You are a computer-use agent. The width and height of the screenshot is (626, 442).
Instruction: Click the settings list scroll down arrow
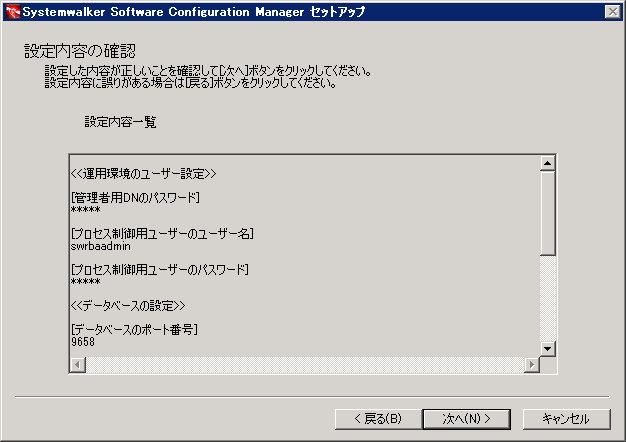click(x=547, y=349)
